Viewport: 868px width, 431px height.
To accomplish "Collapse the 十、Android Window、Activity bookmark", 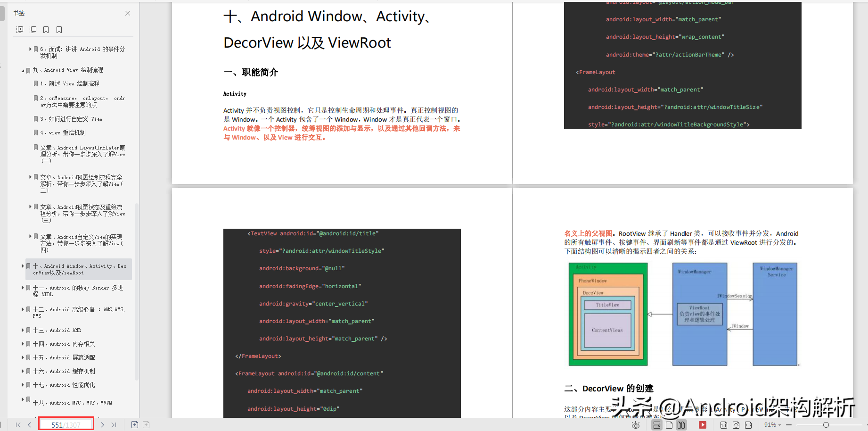I will click(22, 266).
